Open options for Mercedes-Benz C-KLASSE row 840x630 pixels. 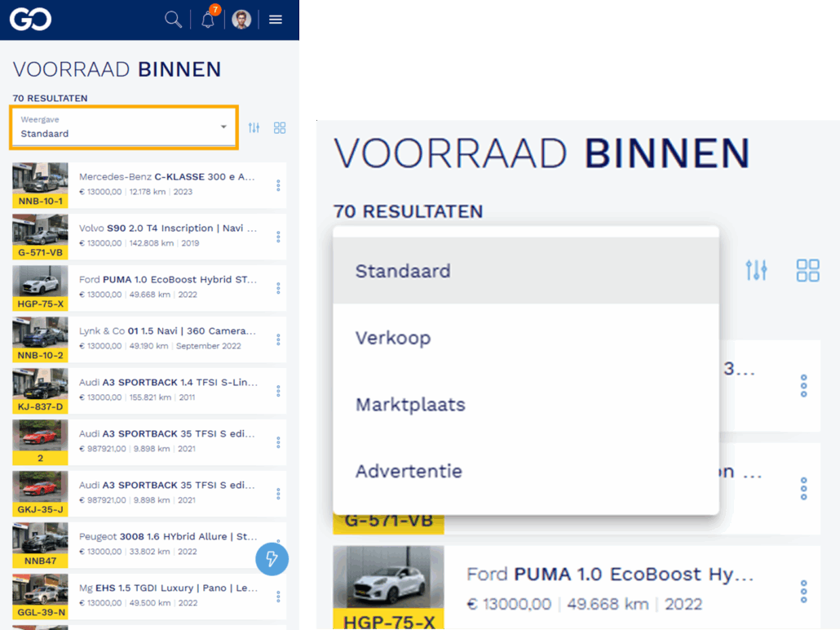click(278, 185)
